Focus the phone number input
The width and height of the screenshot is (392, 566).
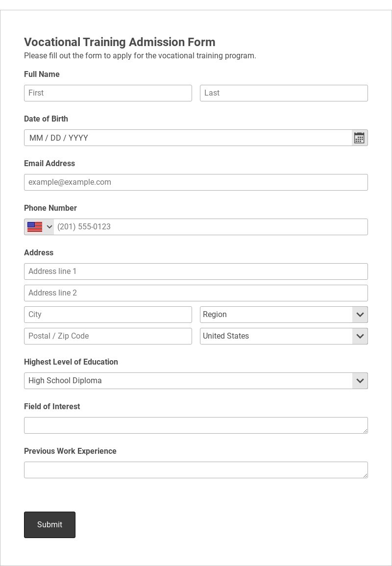[211, 227]
